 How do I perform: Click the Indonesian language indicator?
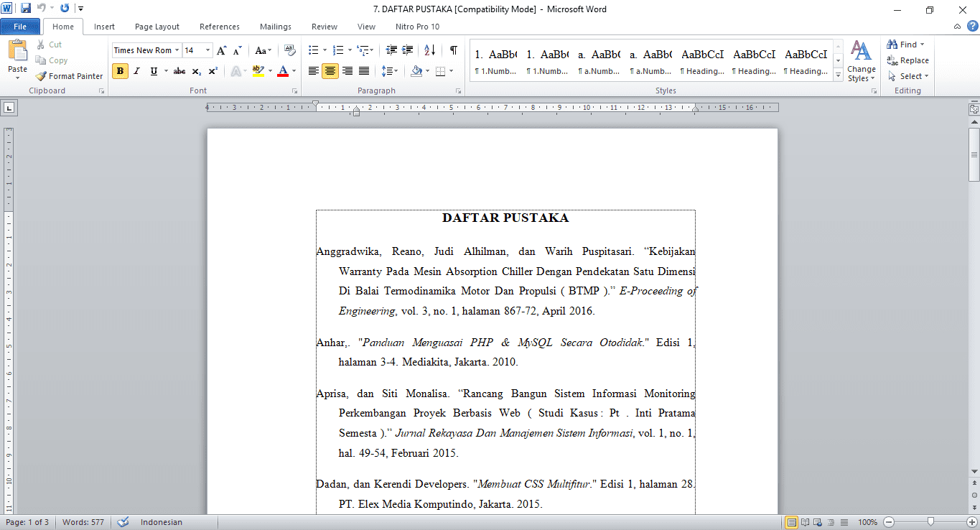(x=162, y=522)
